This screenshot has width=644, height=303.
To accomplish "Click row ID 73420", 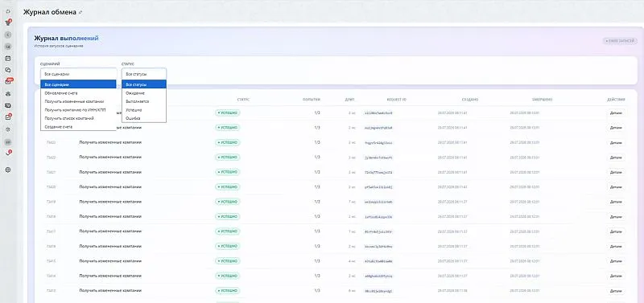I will (x=51, y=187).
